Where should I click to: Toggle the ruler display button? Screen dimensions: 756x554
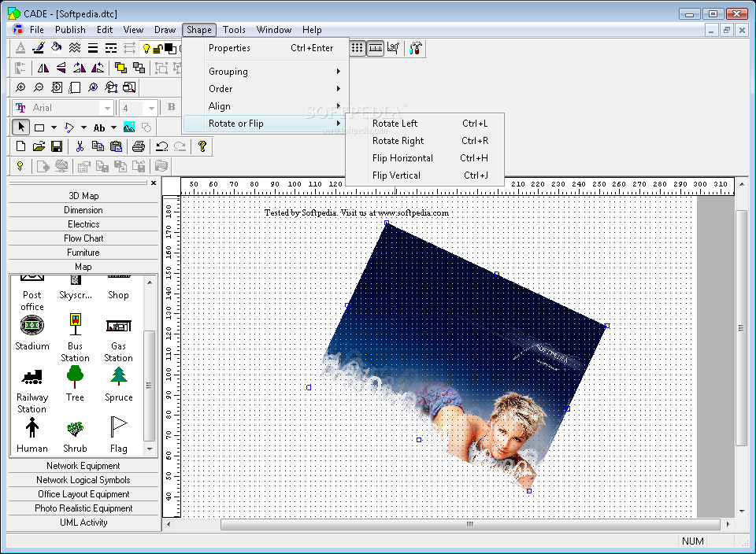375,48
